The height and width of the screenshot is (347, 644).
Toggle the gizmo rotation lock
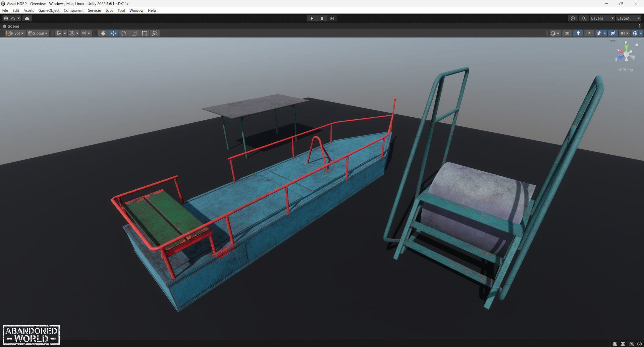click(637, 44)
